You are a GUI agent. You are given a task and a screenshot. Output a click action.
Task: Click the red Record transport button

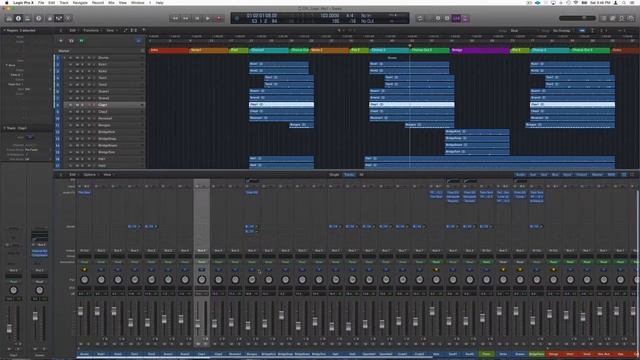click(x=219, y=18)
